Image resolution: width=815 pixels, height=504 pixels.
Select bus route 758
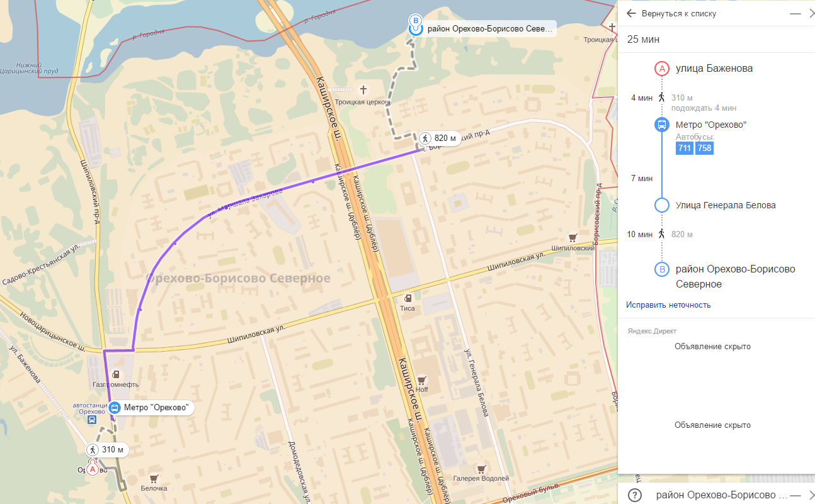coord(704,148)
